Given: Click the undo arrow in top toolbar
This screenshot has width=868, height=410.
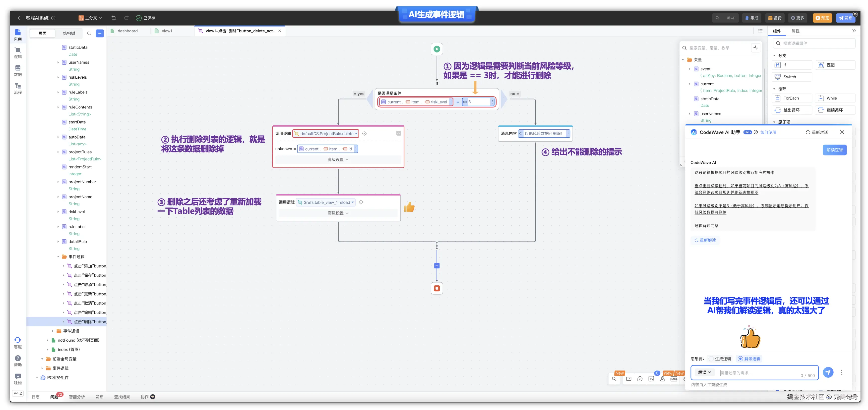Looking at the screenshot, I should [114, 18].
